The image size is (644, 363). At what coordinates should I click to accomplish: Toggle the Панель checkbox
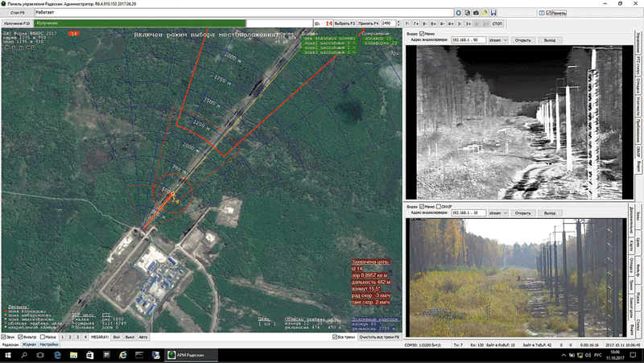(549, 13)
